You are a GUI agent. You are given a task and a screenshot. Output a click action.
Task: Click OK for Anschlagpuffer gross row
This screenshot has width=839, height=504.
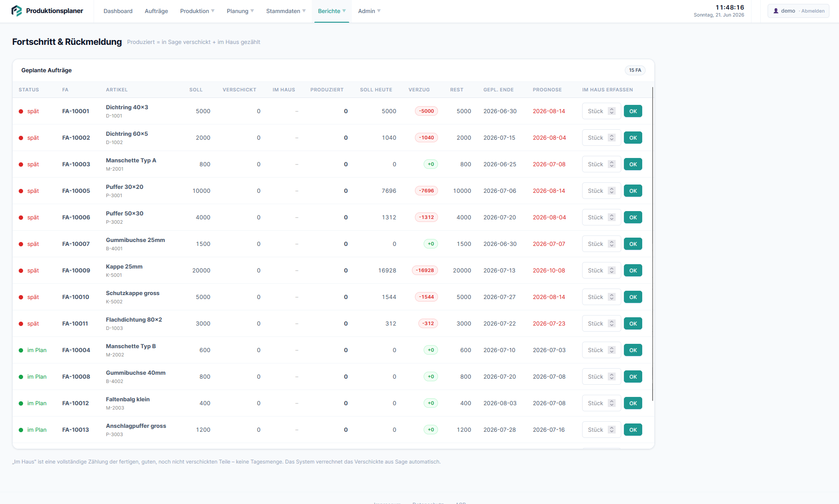point(633,430)
